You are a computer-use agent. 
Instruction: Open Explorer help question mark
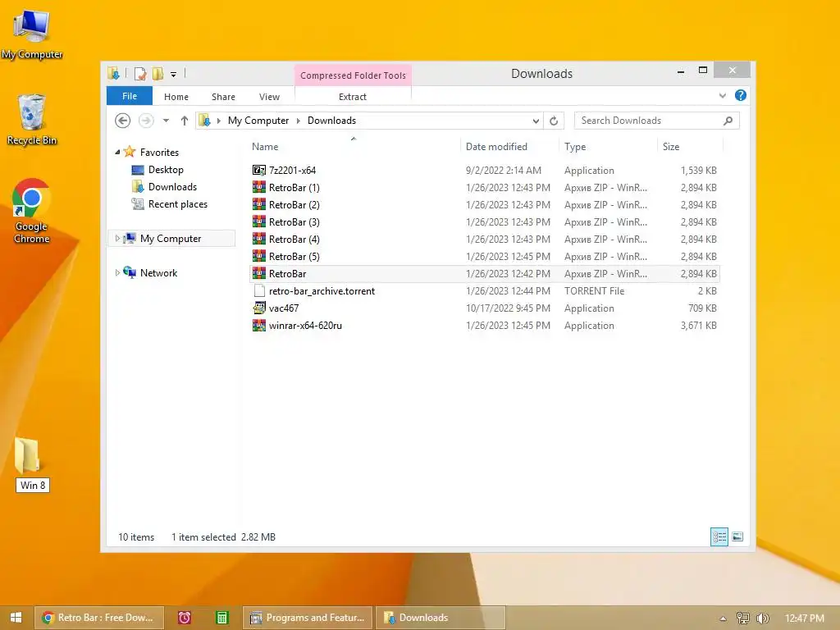point(741,95)
